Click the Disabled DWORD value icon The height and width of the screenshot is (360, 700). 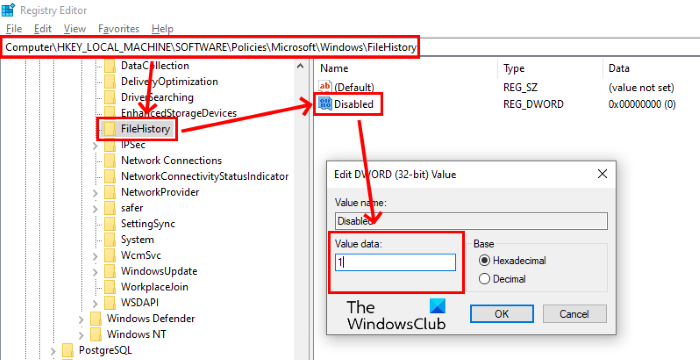[x=325, y=104]
